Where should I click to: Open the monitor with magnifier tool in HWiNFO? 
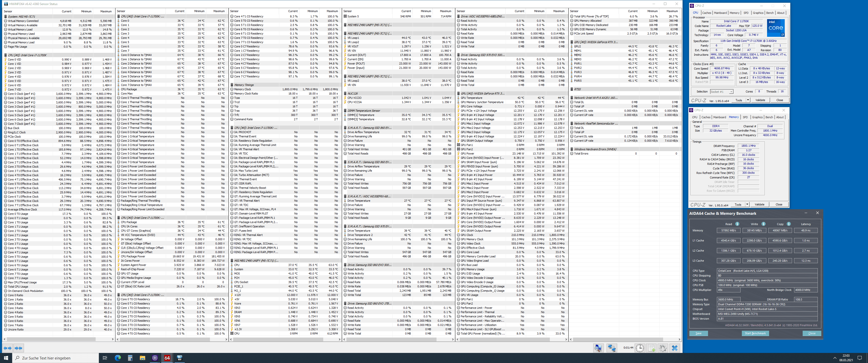(599, 348)
